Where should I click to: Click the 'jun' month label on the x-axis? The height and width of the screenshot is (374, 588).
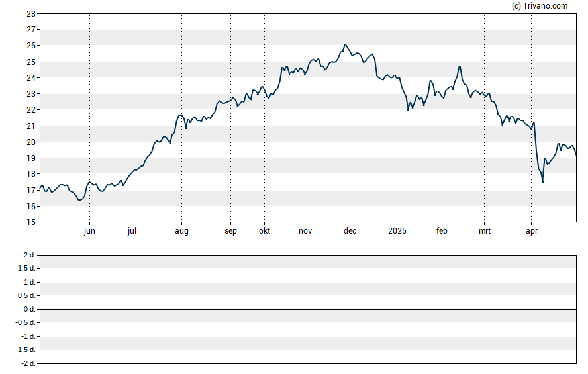(x=89, y=231)
